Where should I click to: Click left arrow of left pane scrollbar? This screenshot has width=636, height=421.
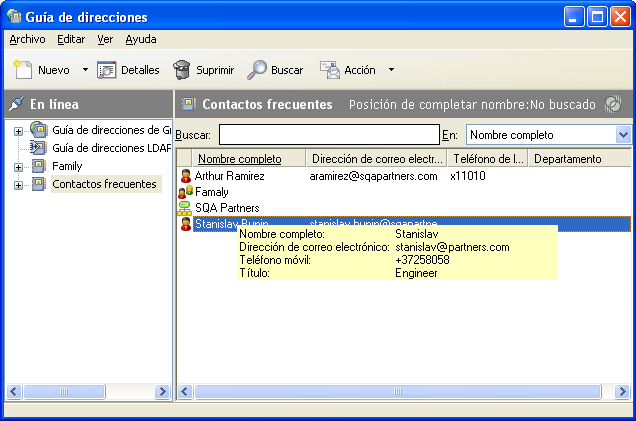(14, 391)
